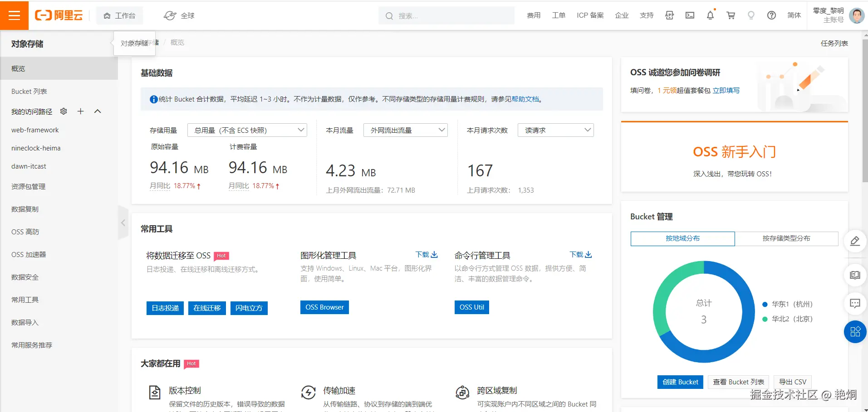The image size is (868, 412).
Task: Click the 华东1（杭州）legend swatch
Action: 765,304
